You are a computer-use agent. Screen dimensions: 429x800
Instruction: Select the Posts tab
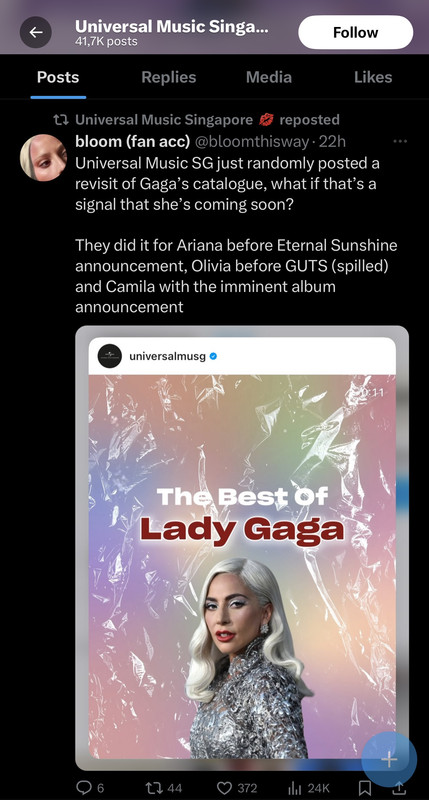[58, 77]
